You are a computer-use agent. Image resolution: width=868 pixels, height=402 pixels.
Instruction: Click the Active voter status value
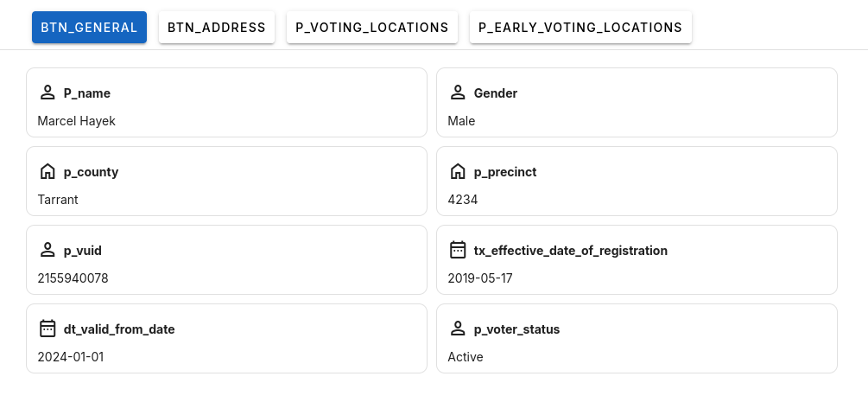[x=466, y=357]
